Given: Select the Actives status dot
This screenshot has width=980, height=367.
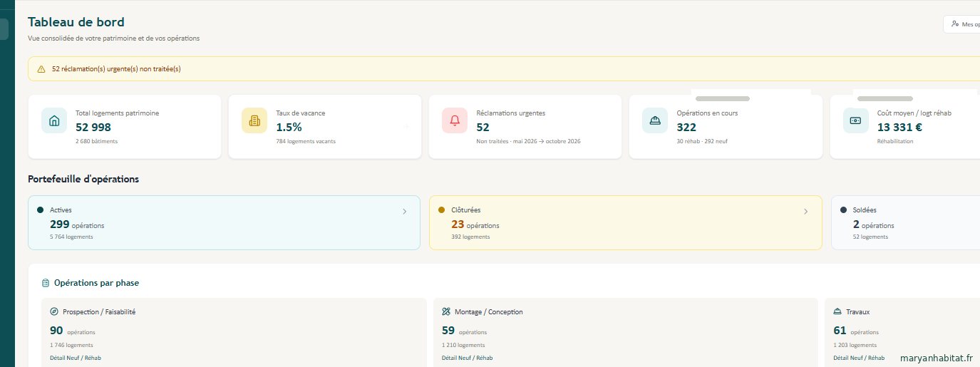Looking at the screenshot, I should pyautogui.click(x=41, y=210).
